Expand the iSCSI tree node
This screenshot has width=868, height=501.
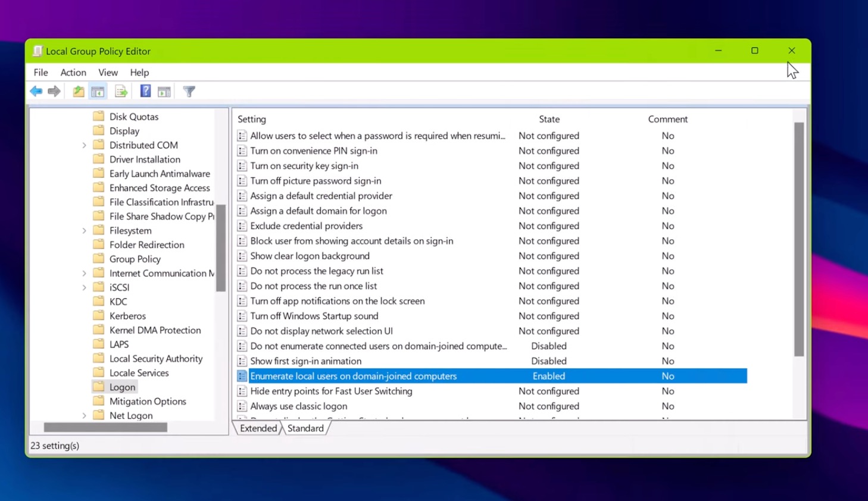tap(84, 287)
